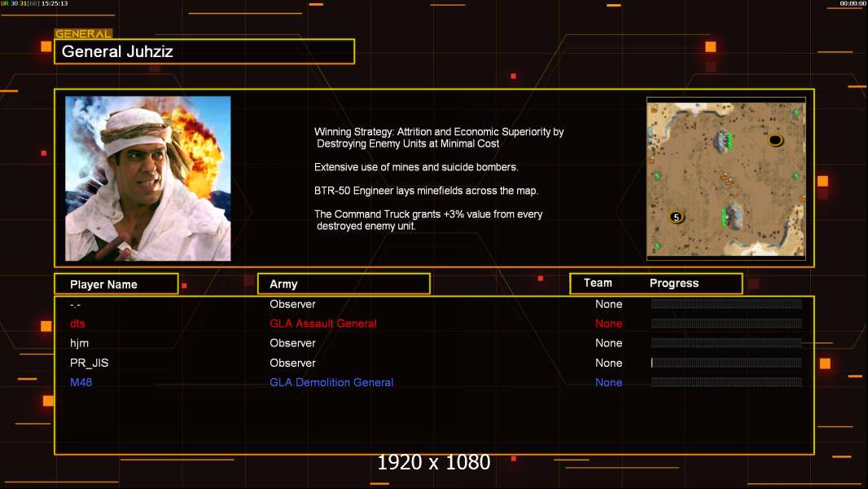Click progress bar for the "-.-" player
The width and height of the screenshot is (868, 489).
click(x=726, y=303)
